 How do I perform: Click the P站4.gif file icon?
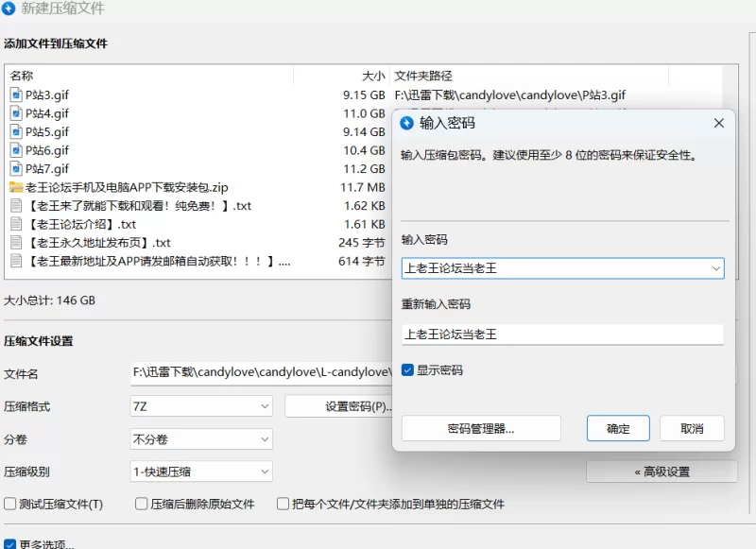pos(16,113)
